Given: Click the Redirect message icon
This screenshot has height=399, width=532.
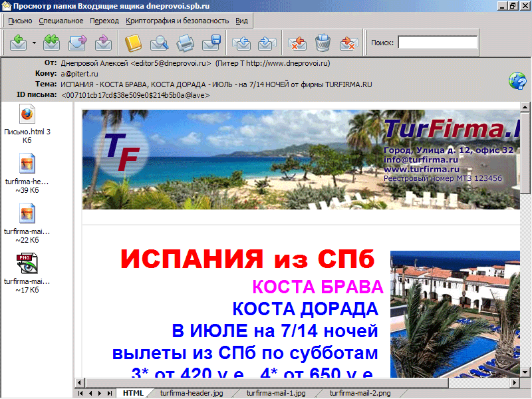Looking at the screenshot, I should click(x=103, y=43).
